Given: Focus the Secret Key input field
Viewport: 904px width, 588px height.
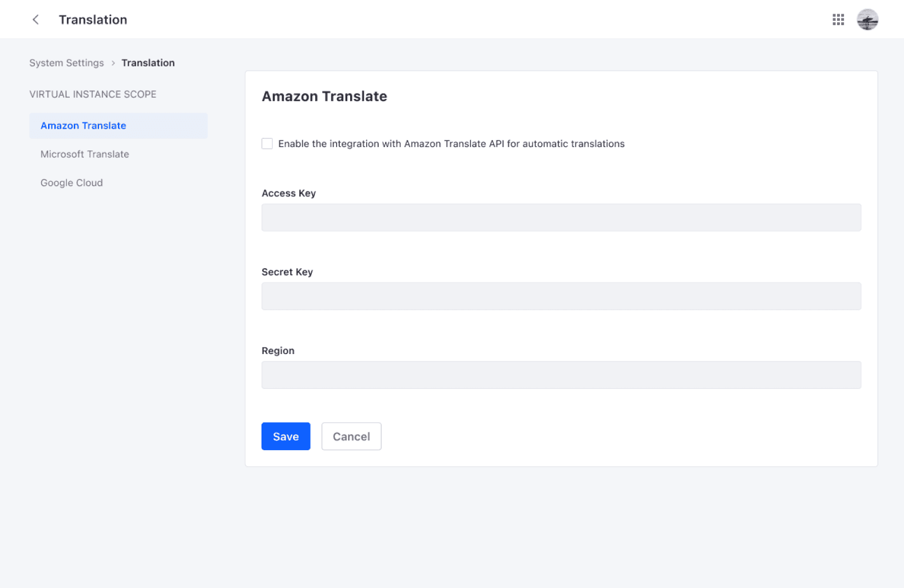Looking at the screenshot, I should [561, 296].
